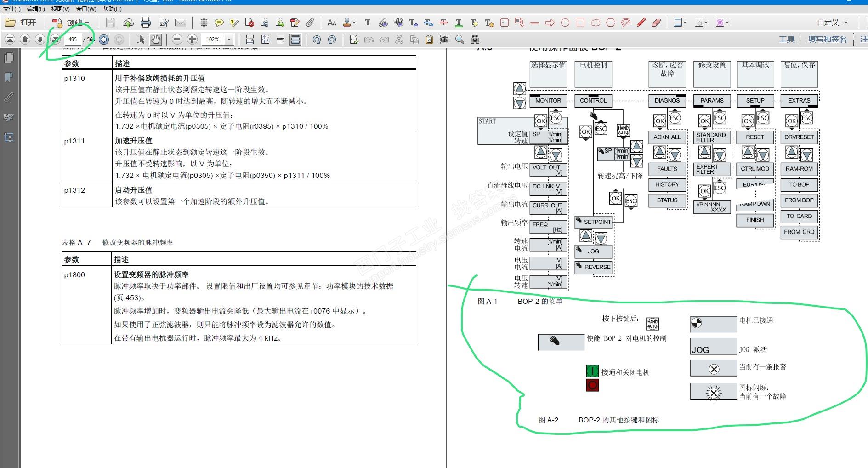
Task: Zoom in with the plus button
Action: point(193,40)
